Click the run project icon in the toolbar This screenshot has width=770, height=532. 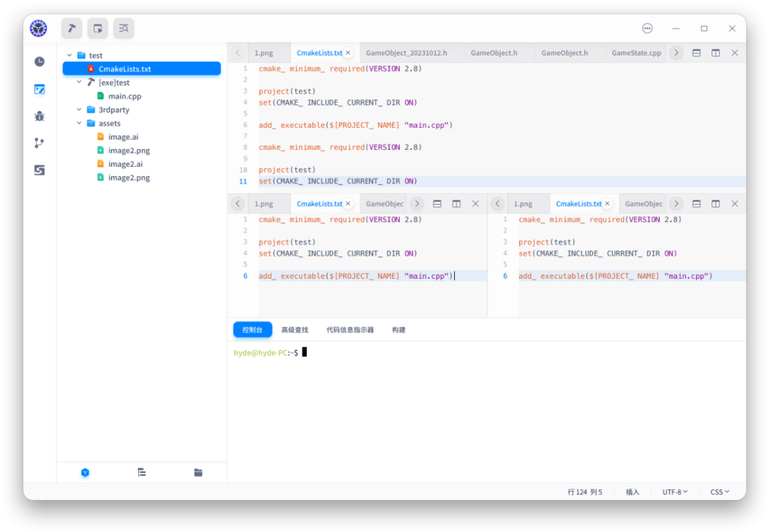97,29
